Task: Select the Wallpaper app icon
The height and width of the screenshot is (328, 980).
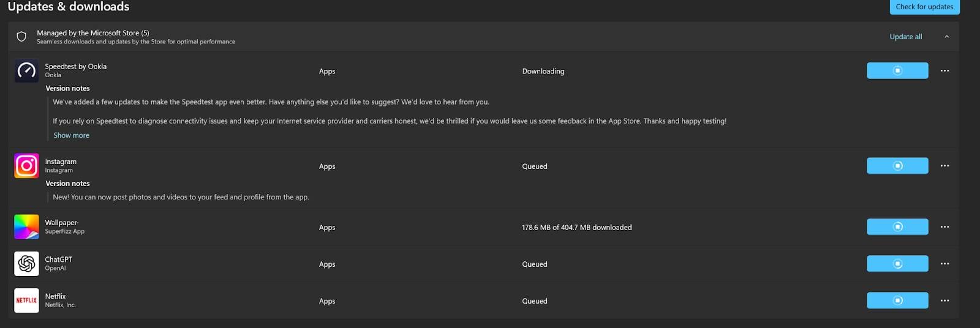Action: pos(26,227)
